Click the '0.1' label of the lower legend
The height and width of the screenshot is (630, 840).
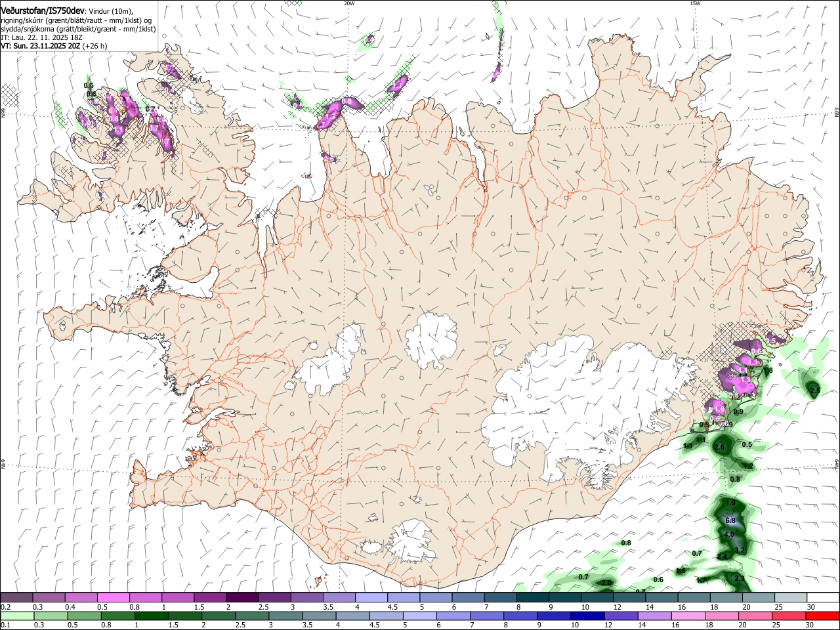[6, 626]
